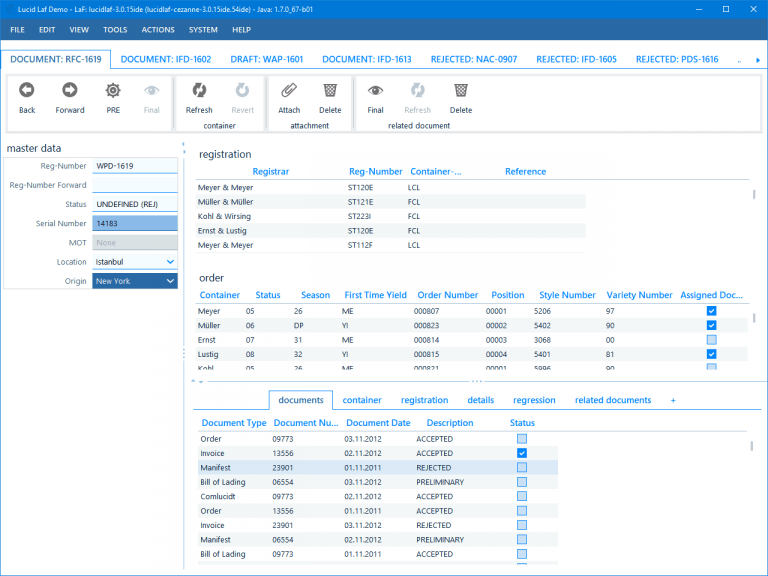Uncheck Assigned Doc for Meyer order row
Screen dimensions: 768x576
pyautogui.click(x=712, y=311)
